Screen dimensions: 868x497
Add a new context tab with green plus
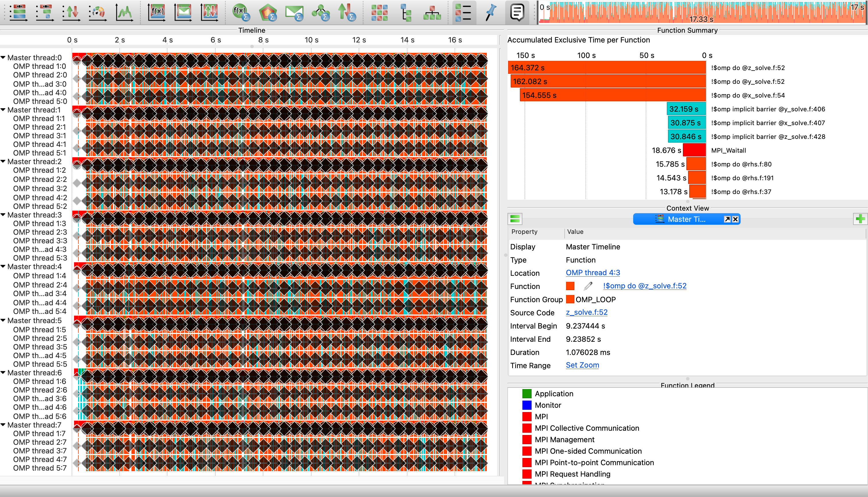coord(860,219)
